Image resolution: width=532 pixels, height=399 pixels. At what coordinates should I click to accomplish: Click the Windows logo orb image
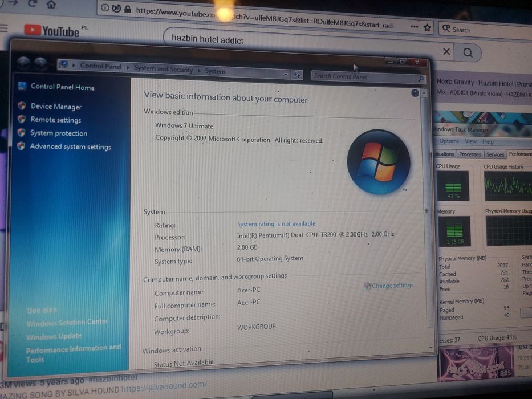[379, 162]
